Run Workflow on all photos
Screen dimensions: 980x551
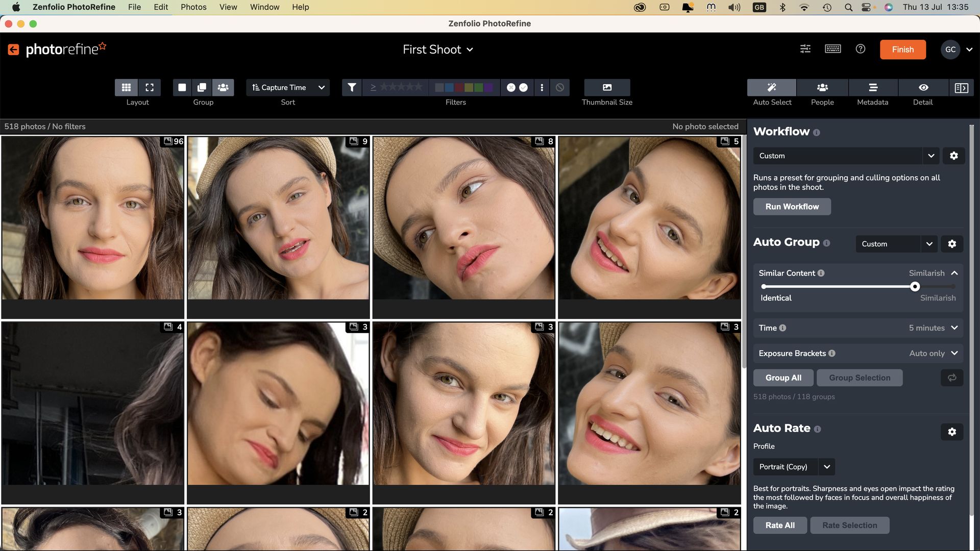[792, 207]
